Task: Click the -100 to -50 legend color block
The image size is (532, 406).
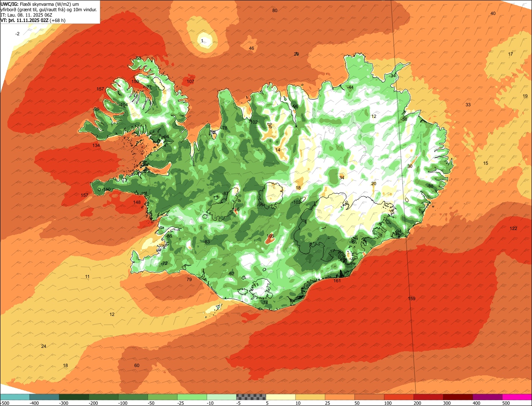Action: (133, 397)
